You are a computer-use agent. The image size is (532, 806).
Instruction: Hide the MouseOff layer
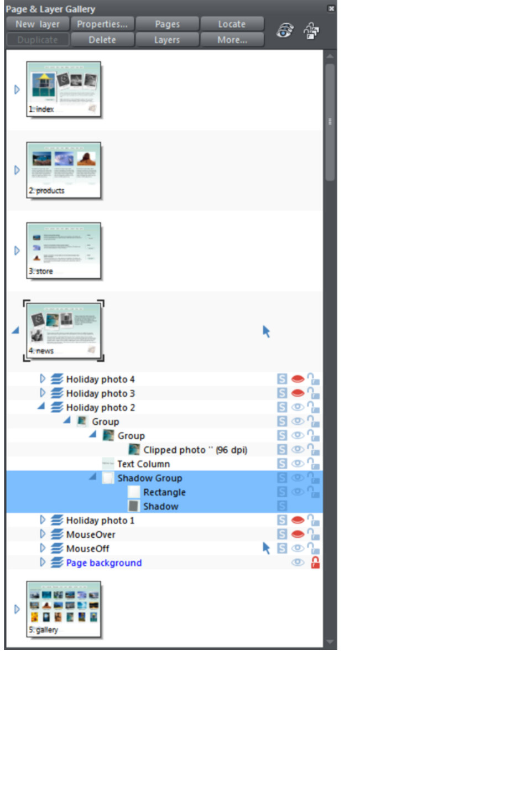pyautogui.click(x=298, y=548)
